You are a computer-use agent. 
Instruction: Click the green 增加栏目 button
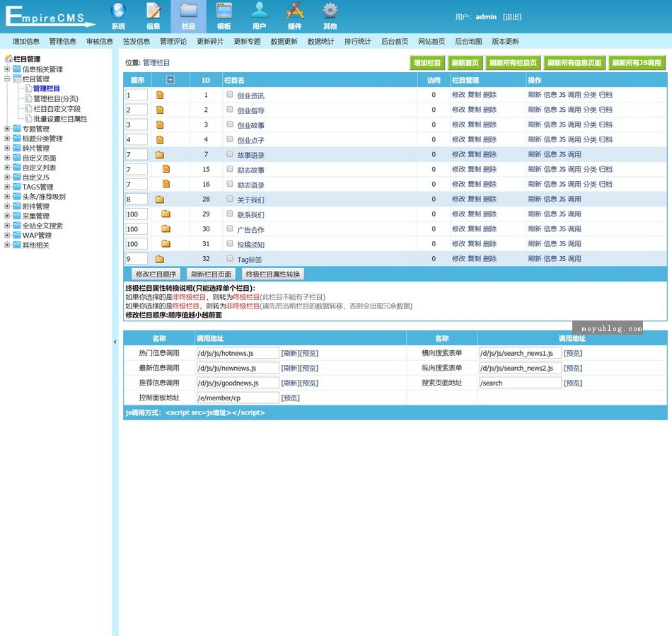point(427,63)
